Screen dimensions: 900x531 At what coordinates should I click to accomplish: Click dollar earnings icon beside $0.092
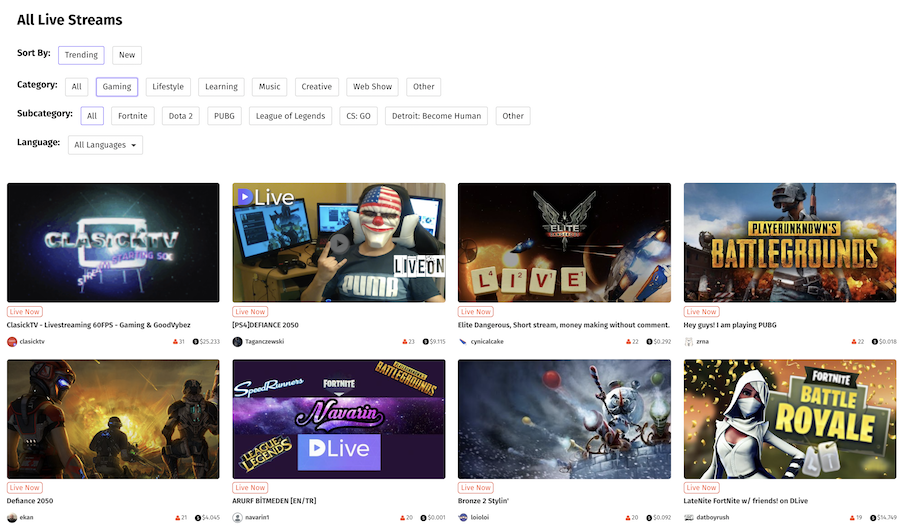649,518
